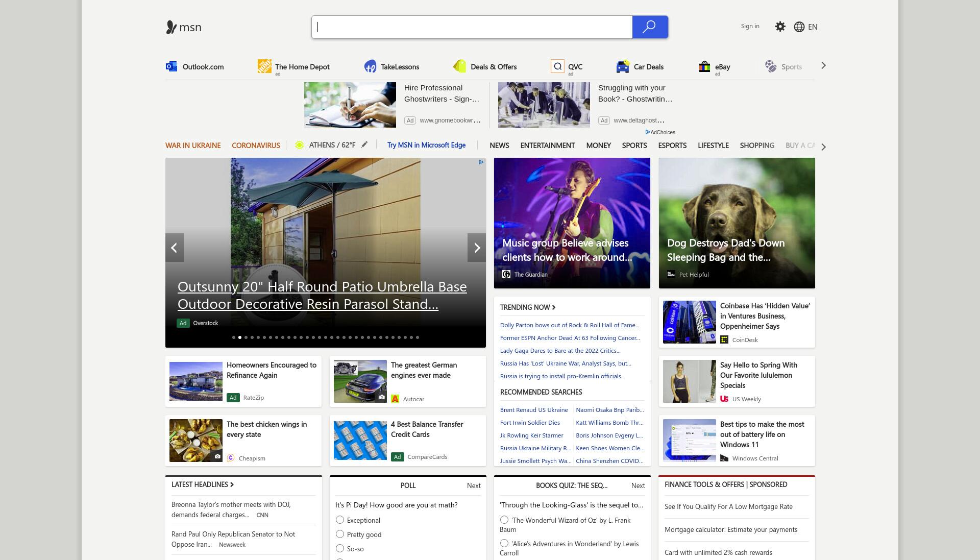Click the Car Deals car icon
The image size is (980, 560).
pos(623,66)
